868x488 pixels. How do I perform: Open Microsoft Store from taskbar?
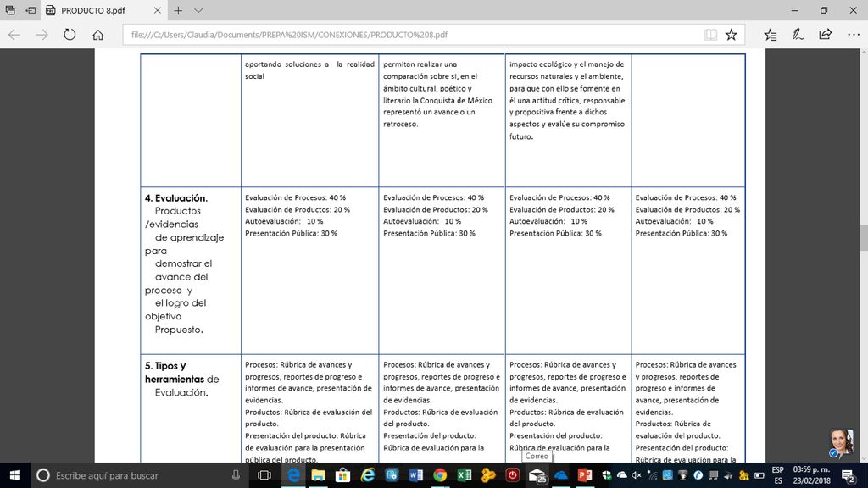pyautogui.click(x=342, y=475)
